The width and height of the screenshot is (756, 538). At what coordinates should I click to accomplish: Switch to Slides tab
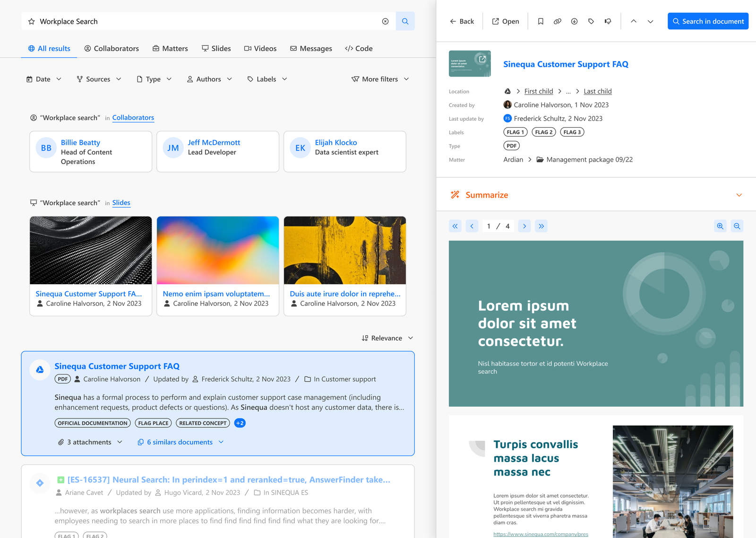point(216,48)
